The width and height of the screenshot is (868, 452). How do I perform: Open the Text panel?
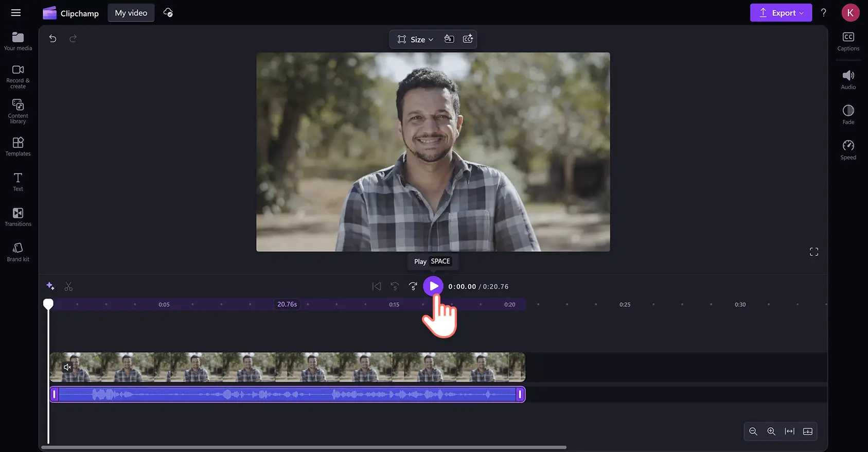pyautogui.click(x=18, y=182)
